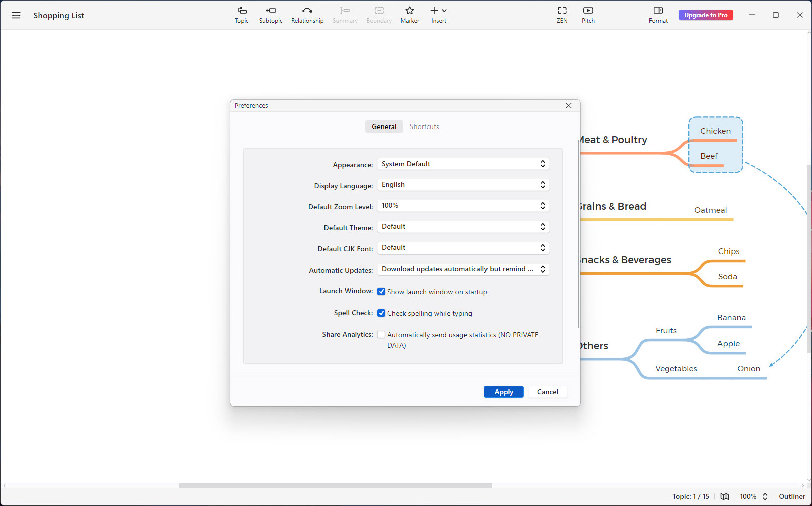
Task: Select the Fruits topic
Action: click(666, 331)
